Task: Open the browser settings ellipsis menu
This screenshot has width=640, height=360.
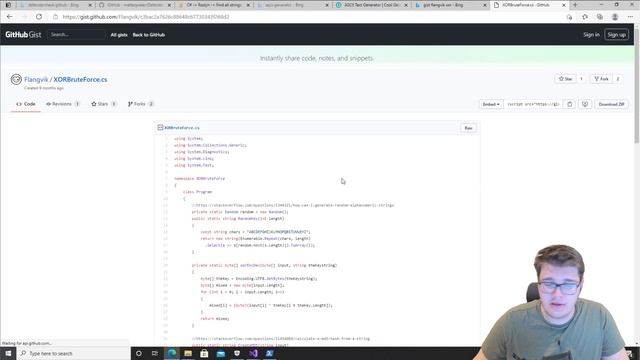Action: 630,17
